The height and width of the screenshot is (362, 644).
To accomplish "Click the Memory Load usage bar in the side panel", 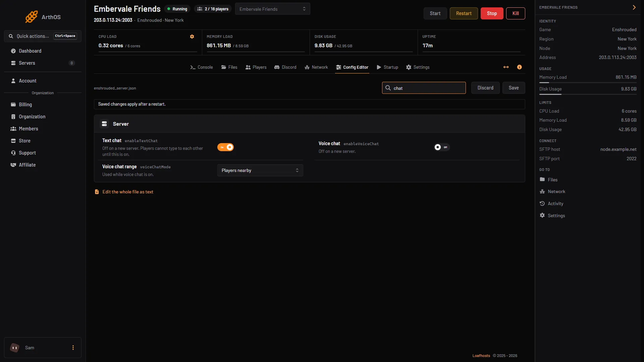I will pos(588,82).
